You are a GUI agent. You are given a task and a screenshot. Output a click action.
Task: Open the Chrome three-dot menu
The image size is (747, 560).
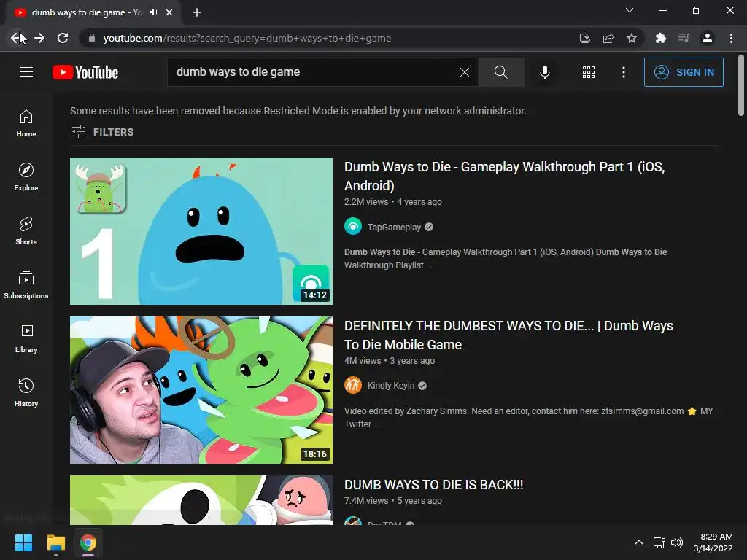[x=731, y=38]
